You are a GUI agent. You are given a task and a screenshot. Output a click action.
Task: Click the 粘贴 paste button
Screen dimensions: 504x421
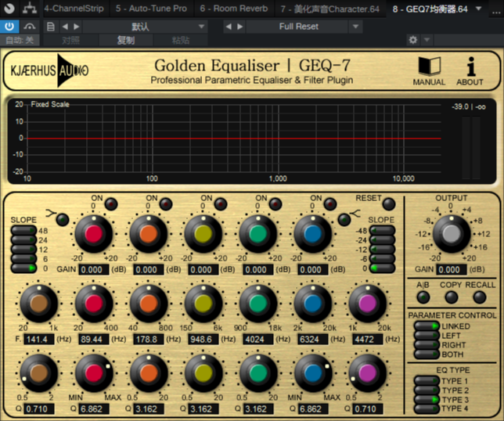(x=181, y=40)
